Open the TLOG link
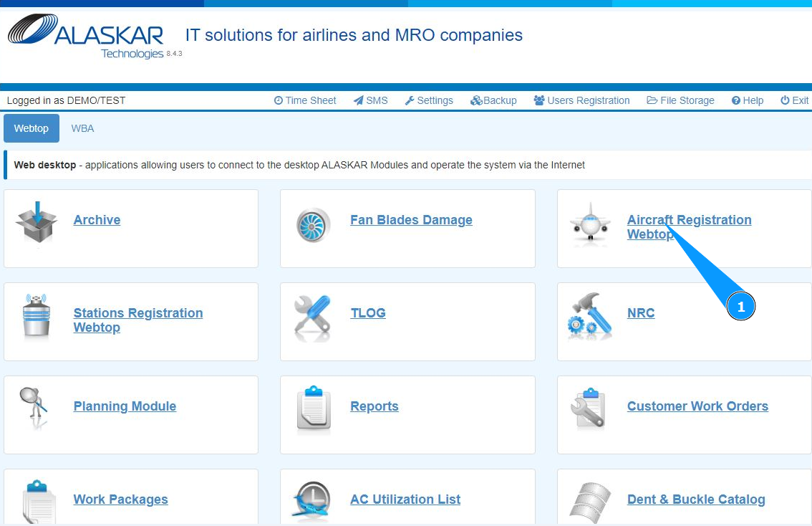This screenshot has height=526, width=812. click(368, 313)
